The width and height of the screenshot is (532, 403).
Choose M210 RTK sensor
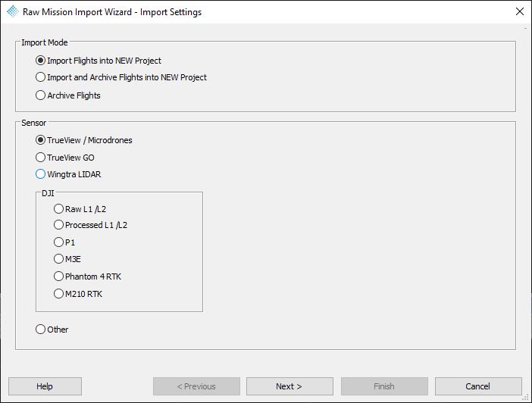point(78,294)
